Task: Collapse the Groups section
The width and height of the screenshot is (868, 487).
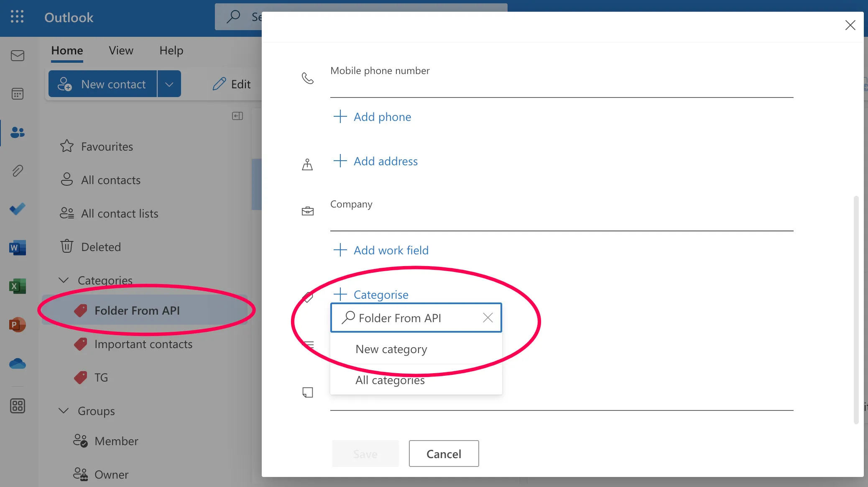Action: coord(64,411)
